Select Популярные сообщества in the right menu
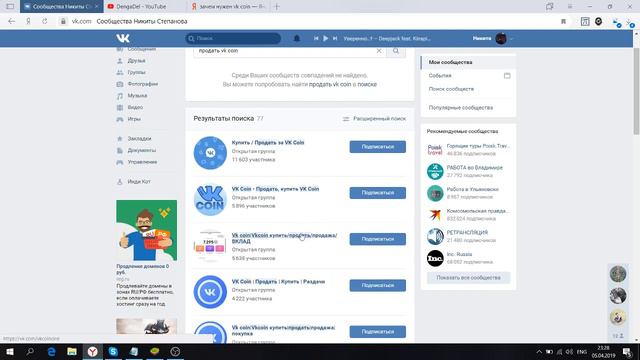 (x=460, y=108)
